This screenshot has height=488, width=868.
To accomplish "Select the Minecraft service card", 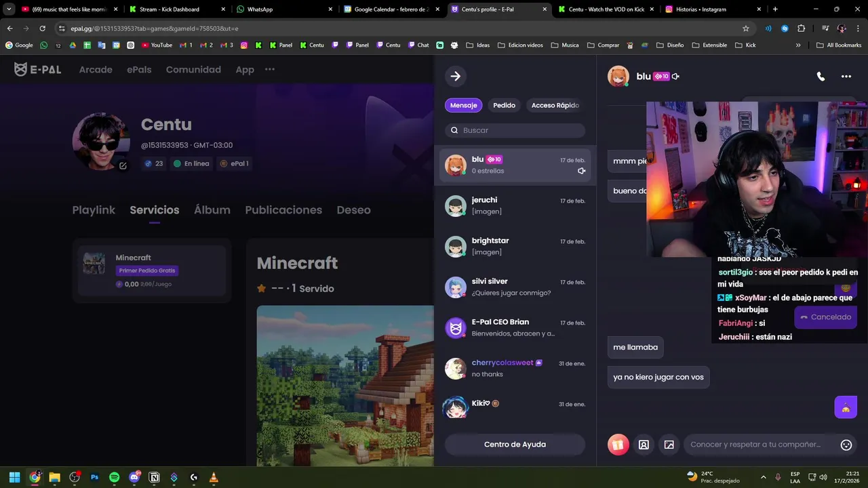I will 152,270.
